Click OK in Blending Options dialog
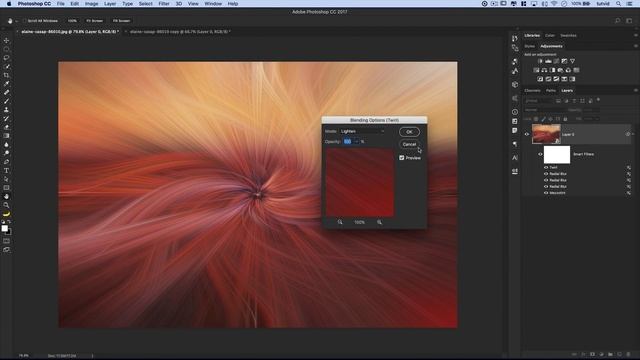 [409, 132]
